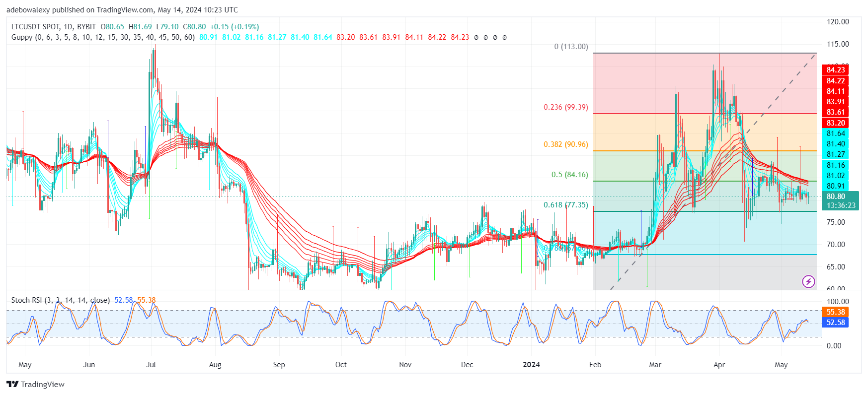Click the Sep label on time axis
Screen dimensions: 868x395
coord(279,365)
